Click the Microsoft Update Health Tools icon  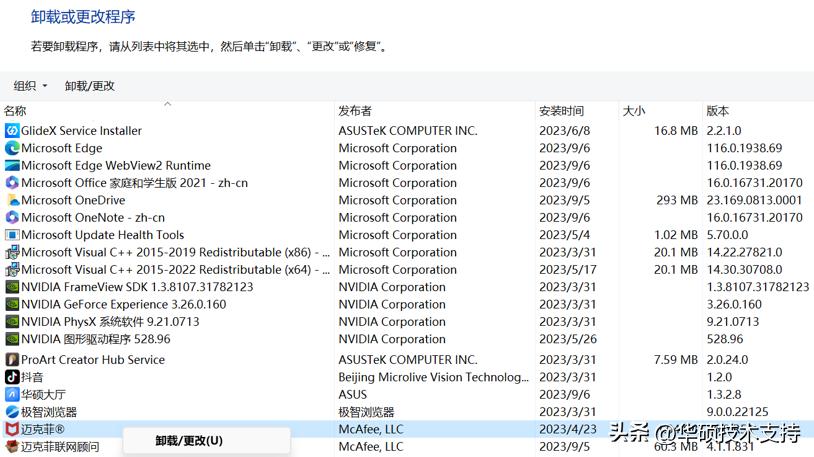pyautogui.click(x=12, y=235)
